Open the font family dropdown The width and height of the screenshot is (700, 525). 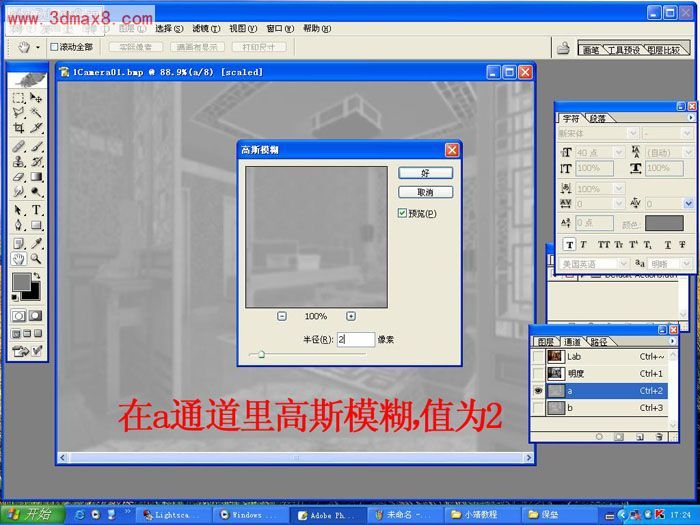pyautogui.click(x=633, y=133)
